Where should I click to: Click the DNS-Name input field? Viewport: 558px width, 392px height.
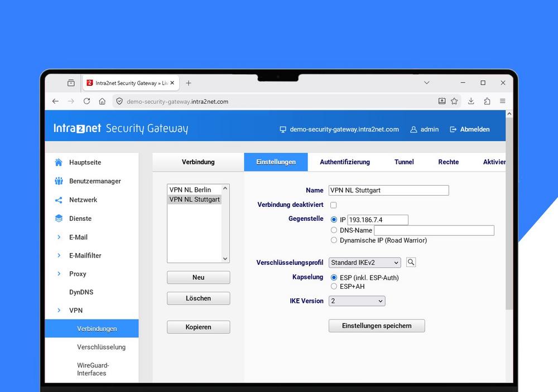point(434,230)
